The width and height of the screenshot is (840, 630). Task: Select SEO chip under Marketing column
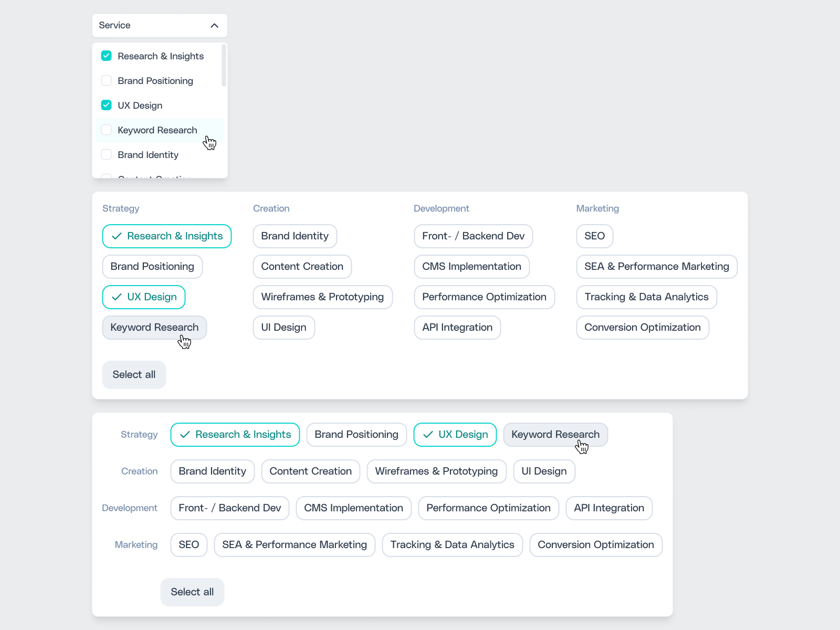[595, 236]
